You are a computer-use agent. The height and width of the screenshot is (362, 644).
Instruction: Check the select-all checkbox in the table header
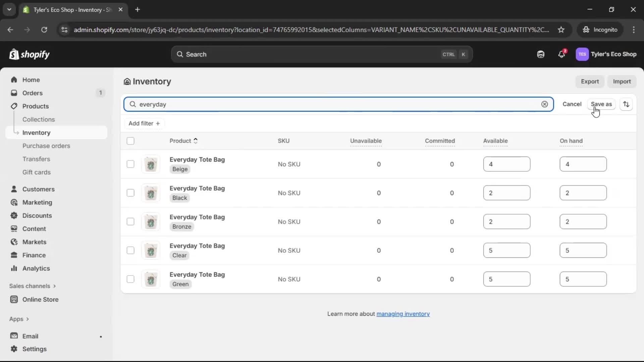[x=130, y=141]
